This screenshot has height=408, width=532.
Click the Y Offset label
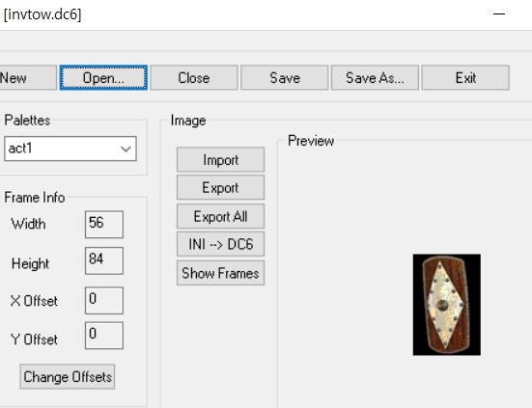pyautogui.click(x=34, y=340)
